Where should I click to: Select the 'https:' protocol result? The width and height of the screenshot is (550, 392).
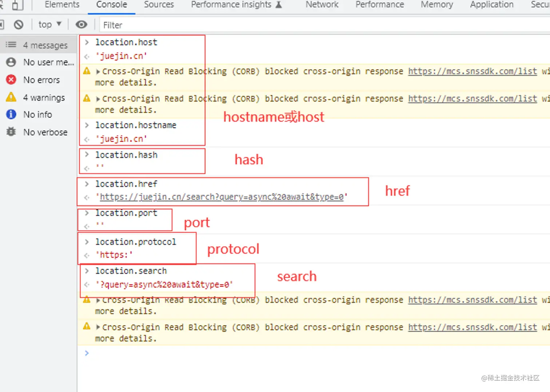click(x=114, y=255)
